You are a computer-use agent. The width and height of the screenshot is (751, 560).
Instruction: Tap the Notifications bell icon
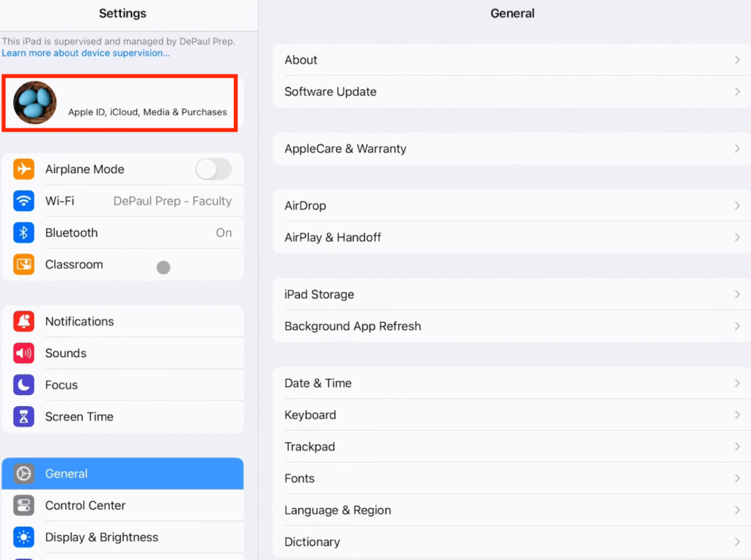(23, 321)
